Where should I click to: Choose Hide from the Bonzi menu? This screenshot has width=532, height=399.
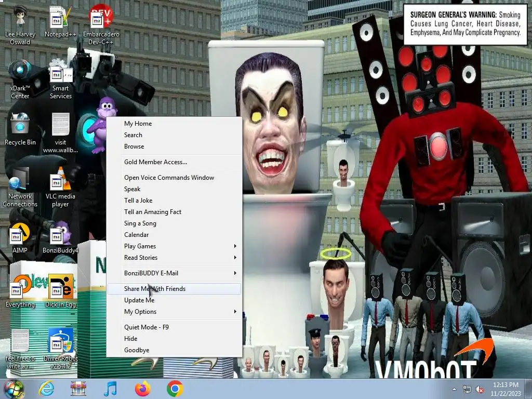click(x=175, y=339)
